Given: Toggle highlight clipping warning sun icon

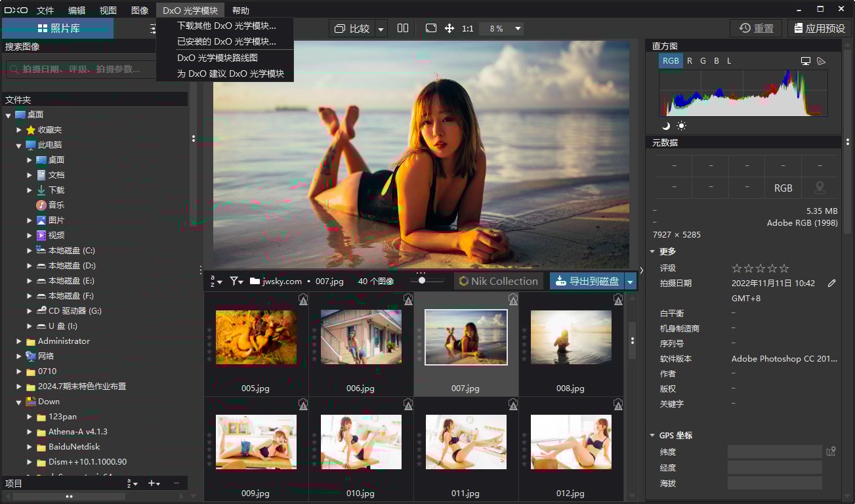Looking at the screenshot, I should pyautogui.click(x=680, y=125).
